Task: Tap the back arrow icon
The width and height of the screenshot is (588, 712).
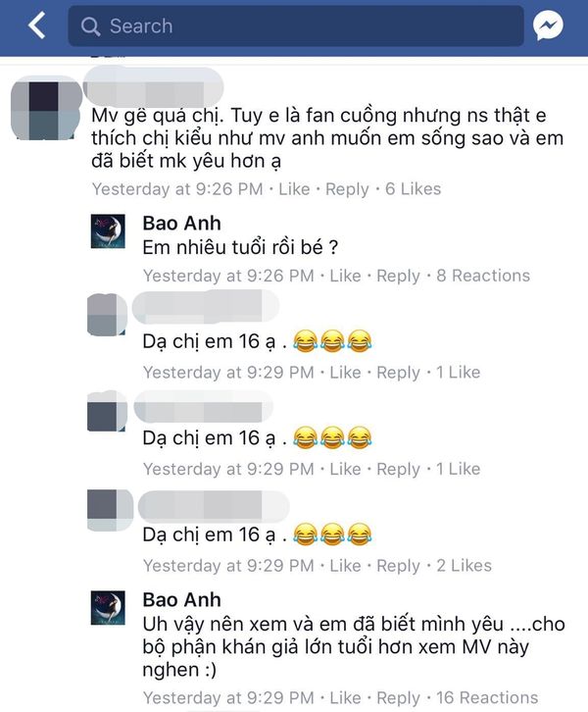Action: 37,25
